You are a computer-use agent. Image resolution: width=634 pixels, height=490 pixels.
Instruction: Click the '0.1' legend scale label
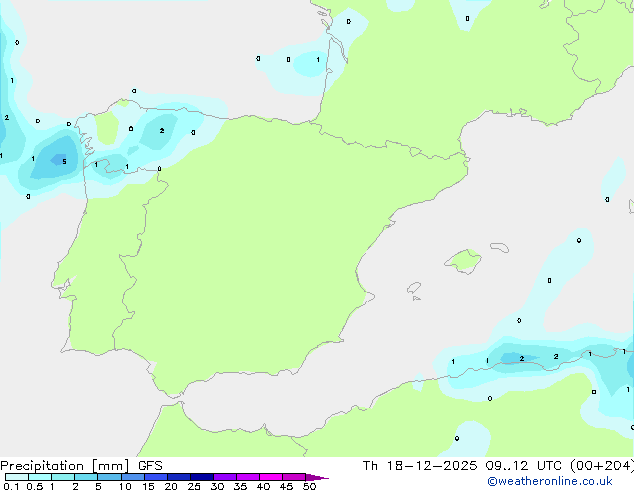[11, 486]
